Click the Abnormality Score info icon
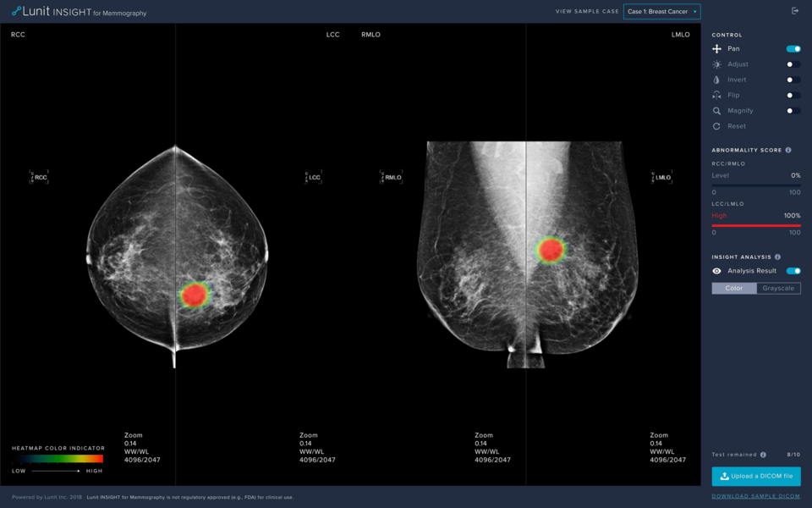 click(788, 150)
